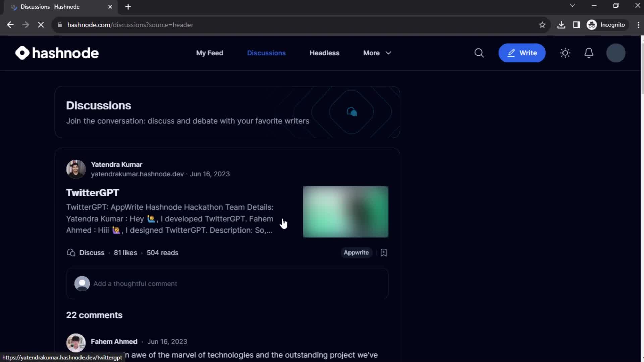The height and width of the screenshot is (362, 644).
Task: Click the browser back arrow
Action: point(10,25)
